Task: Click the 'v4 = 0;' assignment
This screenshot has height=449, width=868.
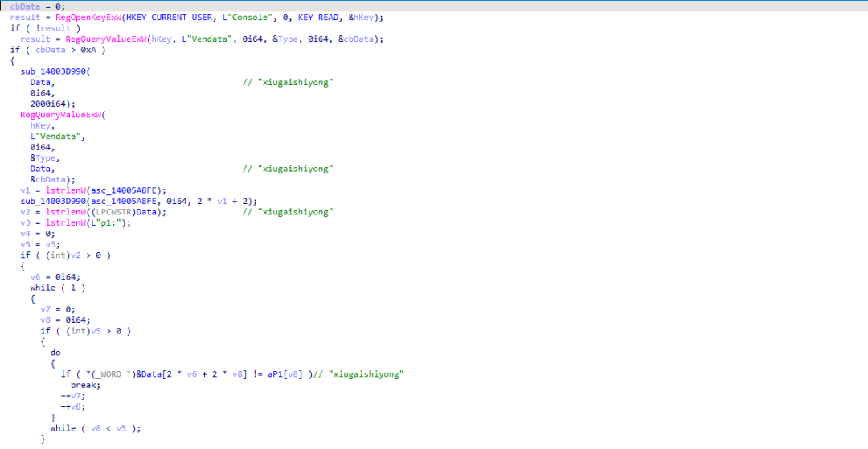Action: (x=38, y=234)
